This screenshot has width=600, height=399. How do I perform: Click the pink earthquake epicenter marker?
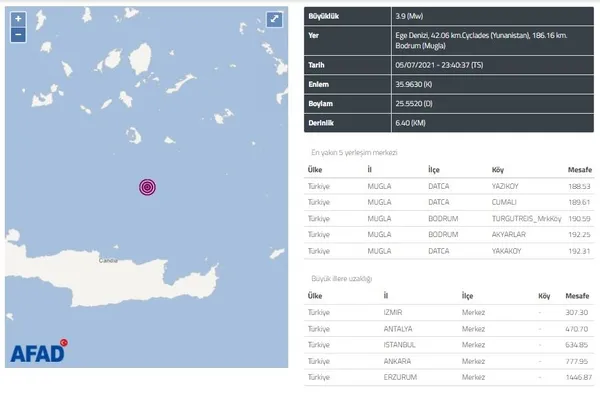point(147,187)
